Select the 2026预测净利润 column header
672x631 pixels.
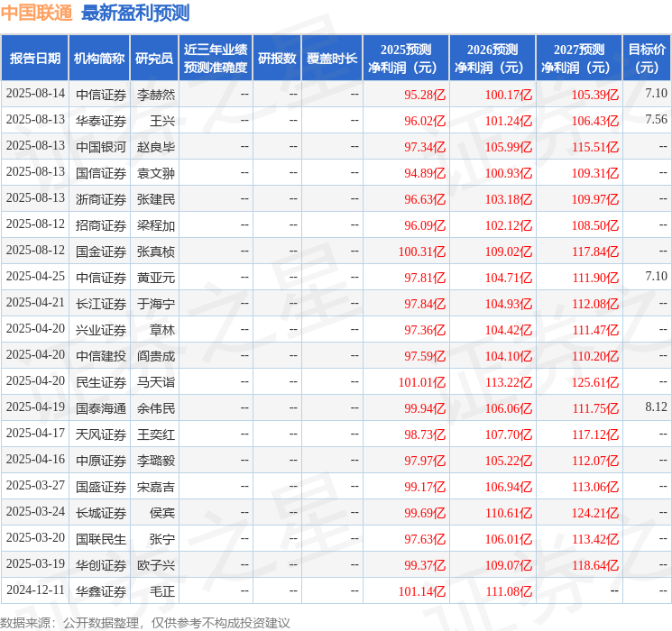point(492,59)
